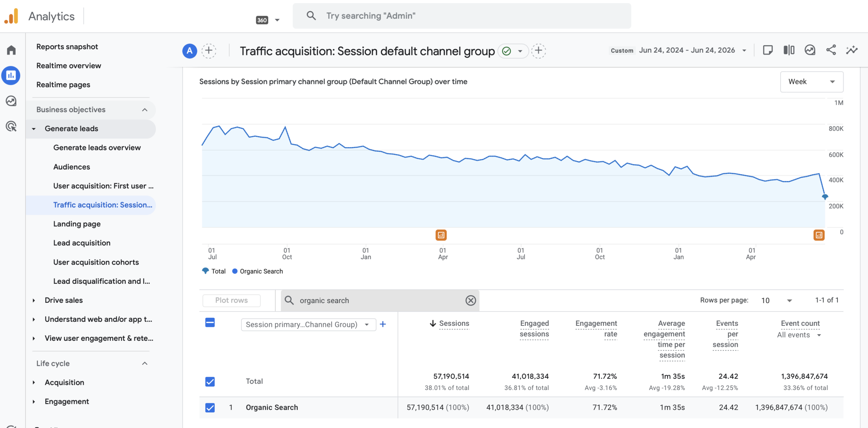868x428 pixels.
Task: Open the Advertising icon in left rail
Action: 11,126
